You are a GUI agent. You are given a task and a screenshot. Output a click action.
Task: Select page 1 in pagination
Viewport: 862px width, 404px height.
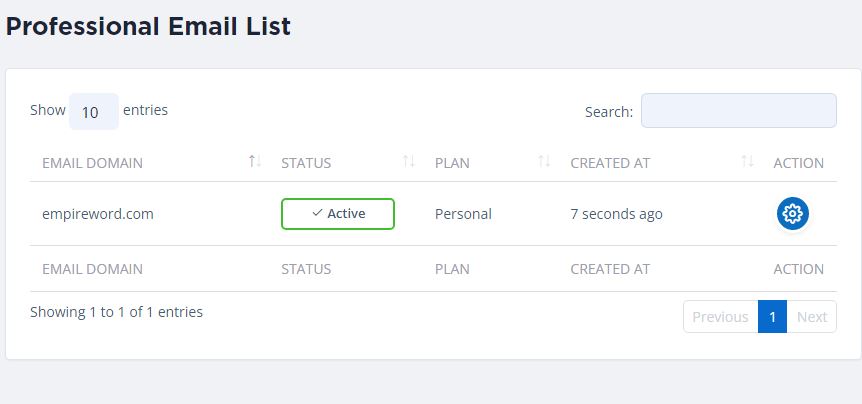click(x=772, y=317)
